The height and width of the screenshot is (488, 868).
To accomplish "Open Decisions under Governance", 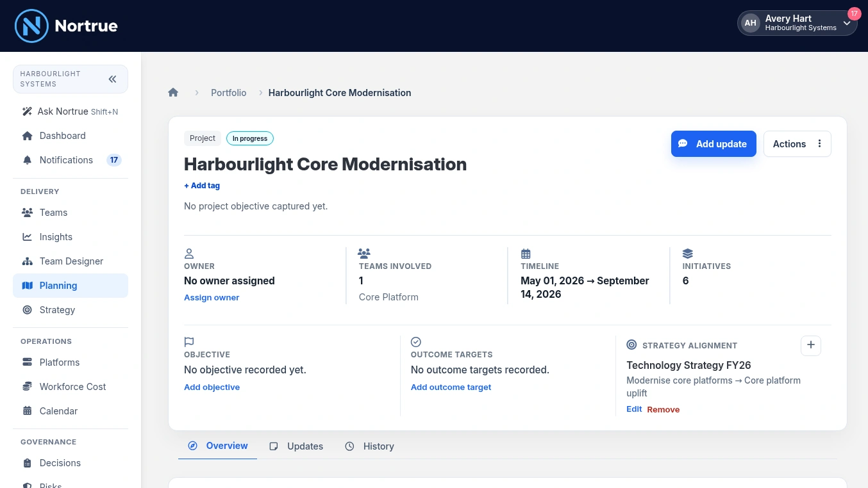I will (x=71, y=463).
